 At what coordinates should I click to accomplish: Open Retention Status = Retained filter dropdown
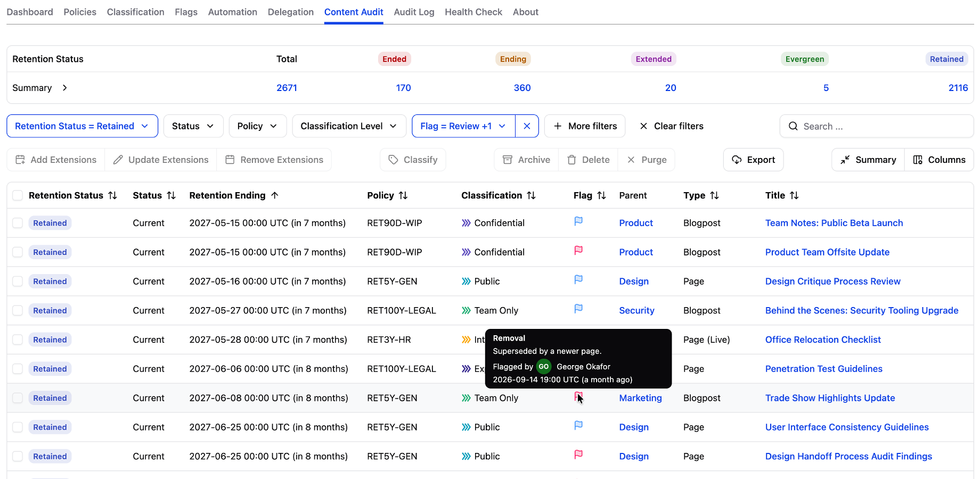click(x=82, y=126)
